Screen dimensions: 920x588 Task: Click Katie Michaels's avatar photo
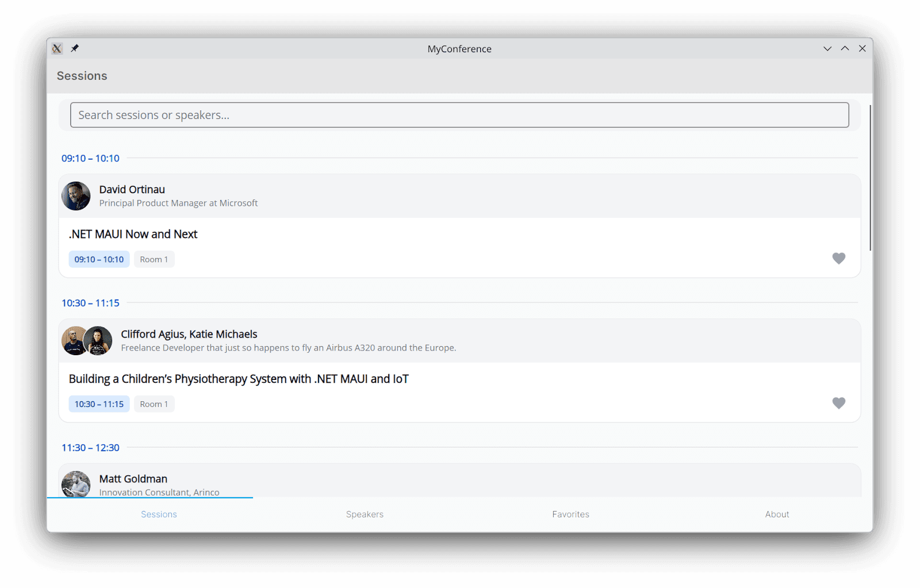click(x=98, y=341)
